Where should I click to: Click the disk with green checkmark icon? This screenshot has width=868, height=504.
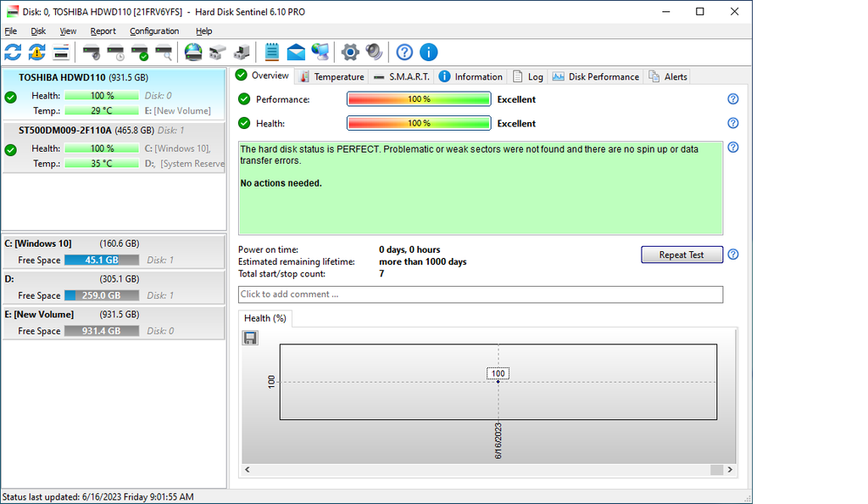140,53
